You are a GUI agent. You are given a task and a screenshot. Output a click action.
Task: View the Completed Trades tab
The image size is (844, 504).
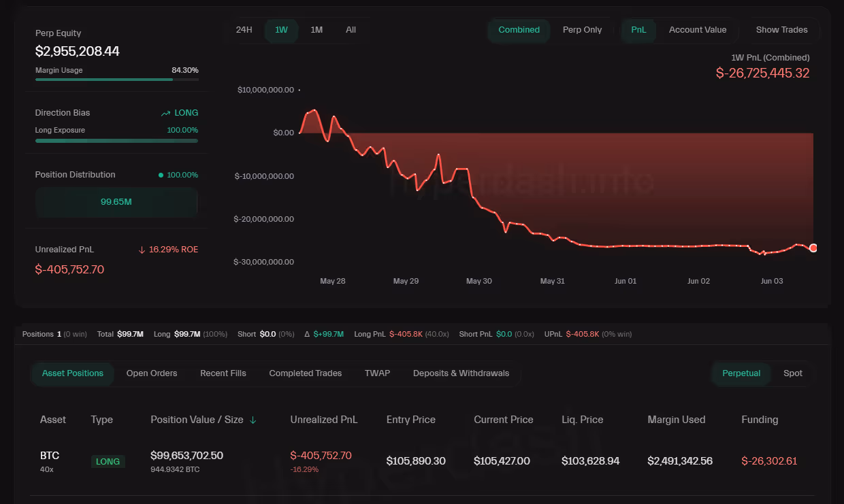305,373
